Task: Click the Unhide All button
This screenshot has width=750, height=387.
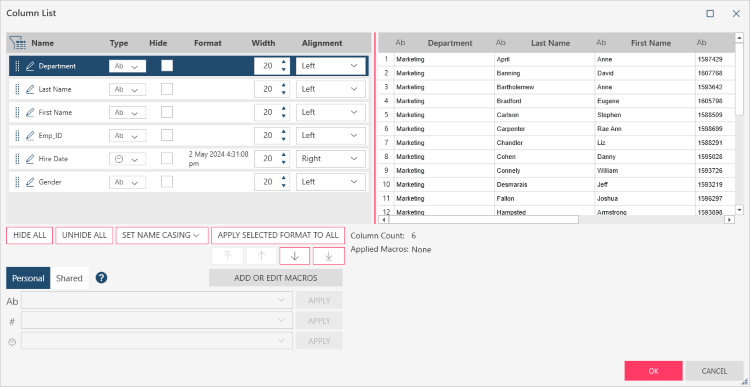Action: click(84, 235)
